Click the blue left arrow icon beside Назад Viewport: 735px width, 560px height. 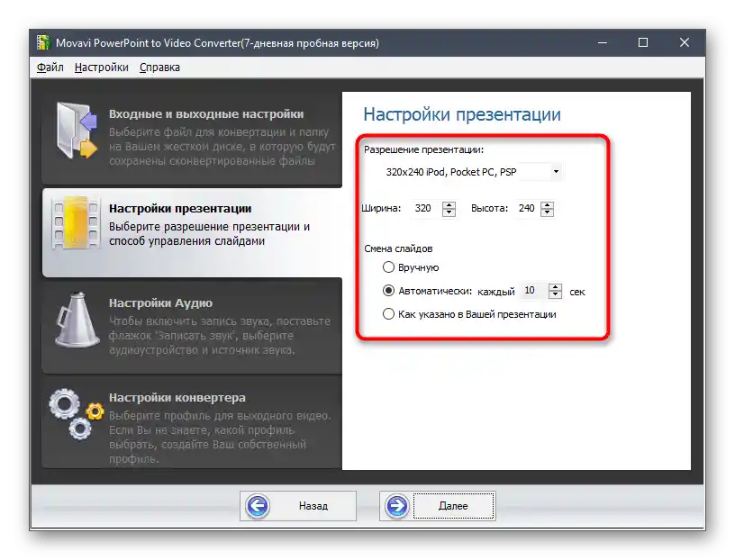(258, 506)
